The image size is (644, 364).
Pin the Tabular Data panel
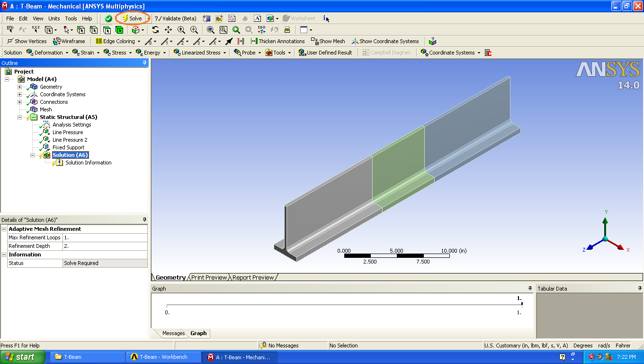pyautogui.click(x=639, y=289)
